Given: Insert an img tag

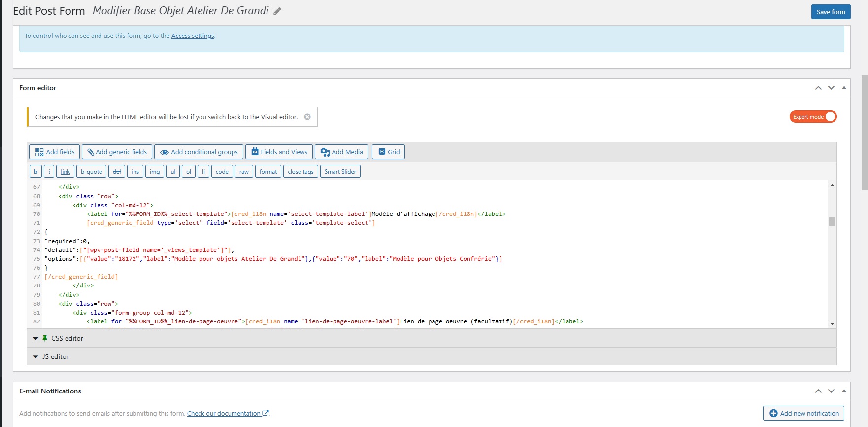Looking at the screenshot, I should [x=155, y=171].
